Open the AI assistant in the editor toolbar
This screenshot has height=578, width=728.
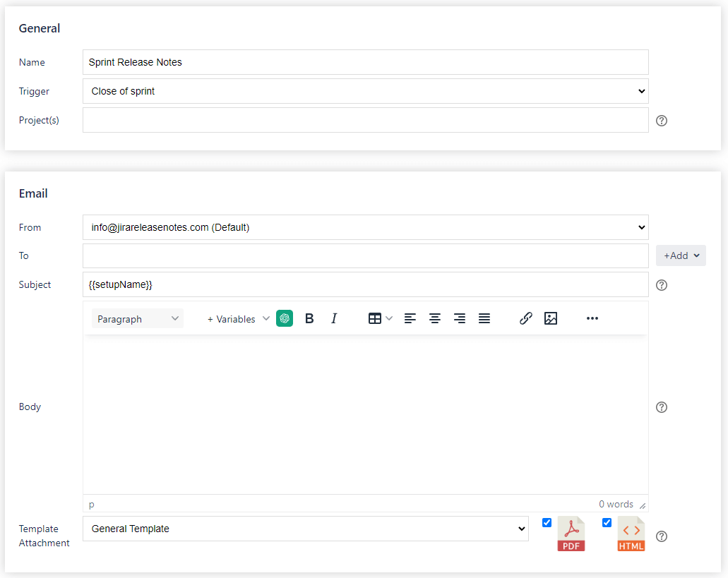pos(285,318)
